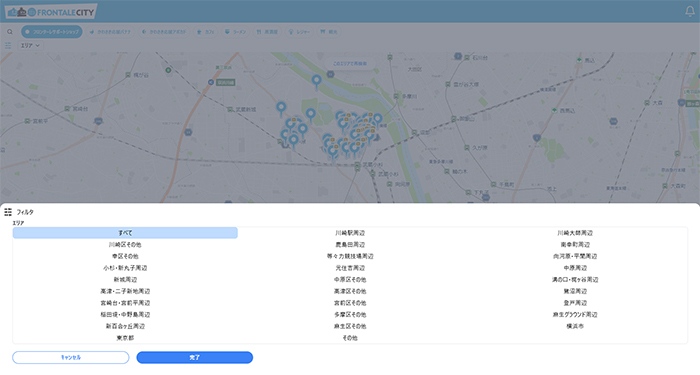This screenshot has width=700, height=375.
Task: Select the 居酒屋 category chip
Action: click(x=267, y=32)
